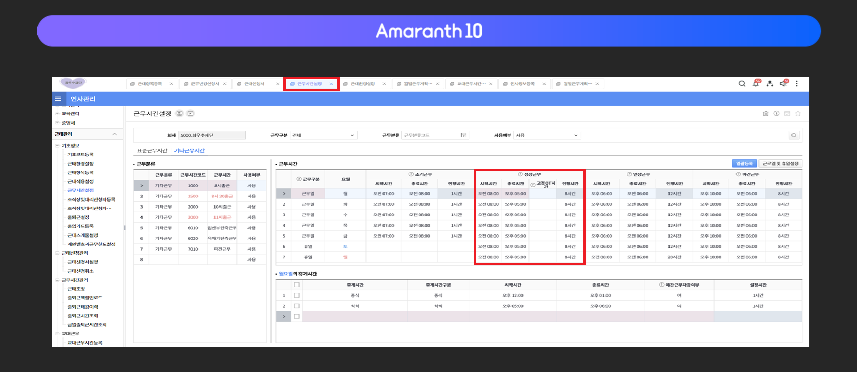
Task: Collapse the 기초설정 tree node
Action: pos(57,146)
